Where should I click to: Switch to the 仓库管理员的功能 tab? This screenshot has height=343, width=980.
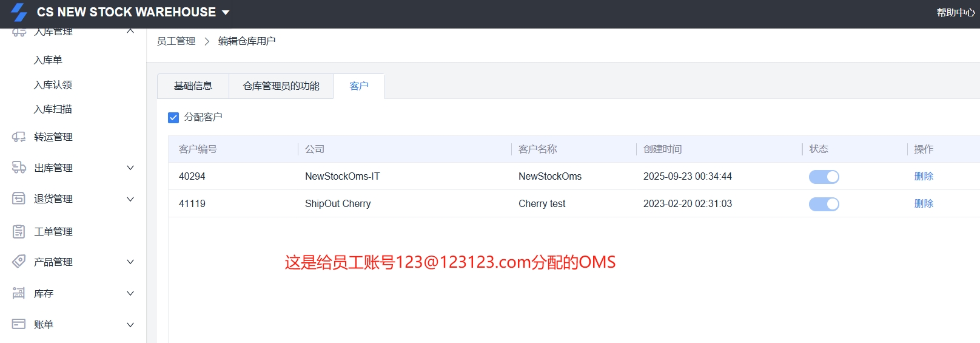point(281,86)
